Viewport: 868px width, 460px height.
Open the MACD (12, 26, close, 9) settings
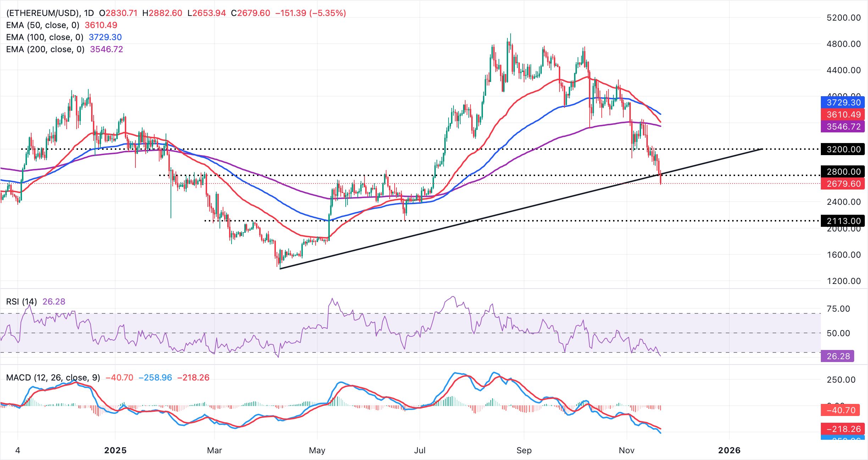52,377
